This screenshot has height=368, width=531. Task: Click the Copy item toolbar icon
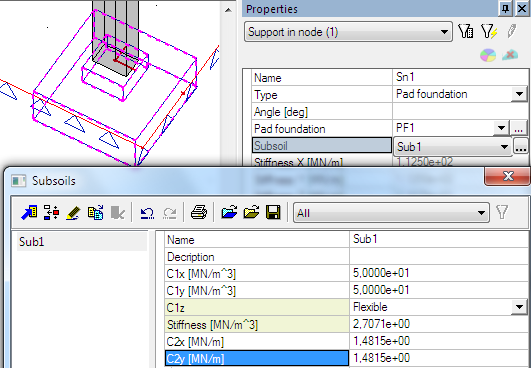tap(95, 213)
